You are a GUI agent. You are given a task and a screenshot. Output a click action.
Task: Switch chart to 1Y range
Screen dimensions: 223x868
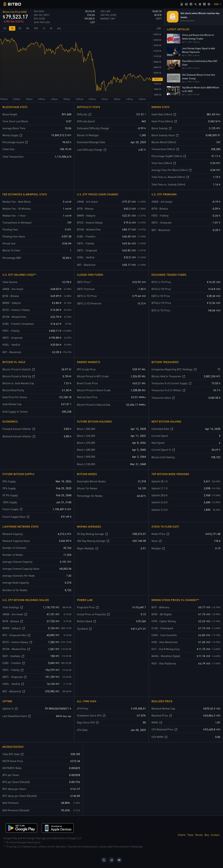44,28
